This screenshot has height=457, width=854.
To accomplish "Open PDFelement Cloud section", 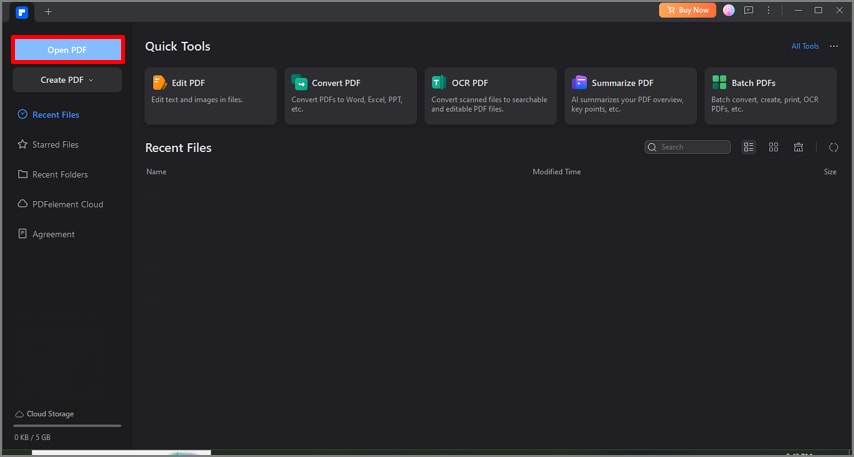I will click(60, 204).
